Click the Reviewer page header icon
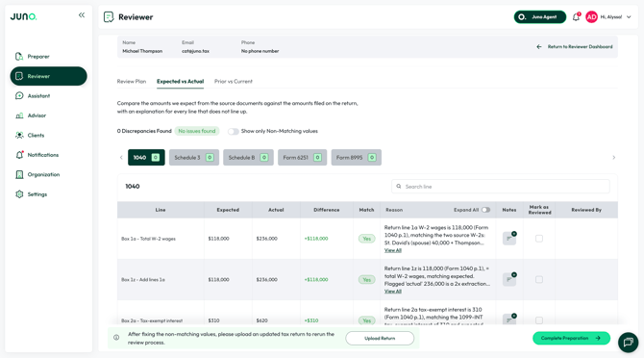Screen dimensions: 644x358 (x=109, y=17)
